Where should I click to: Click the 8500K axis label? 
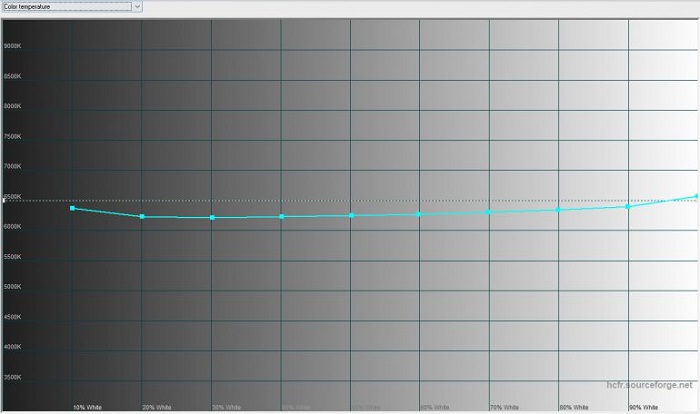[12, 76]
